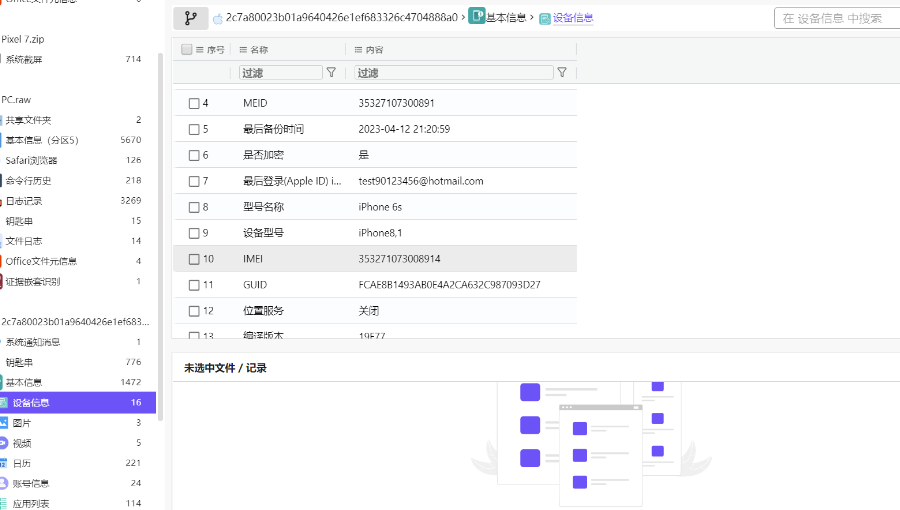This screenshot has height=510, width=900.
Task: Click the 日历 sidebar icon
Action: 3,463
